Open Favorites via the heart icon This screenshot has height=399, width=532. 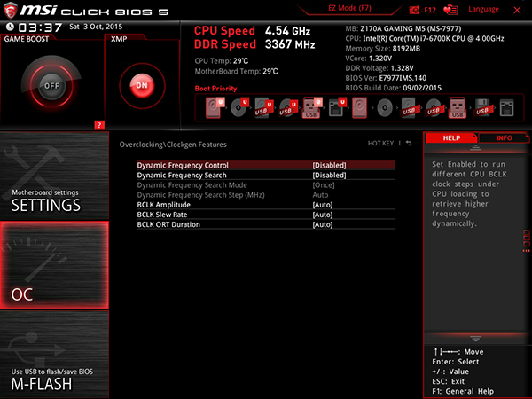coord(450,10)
